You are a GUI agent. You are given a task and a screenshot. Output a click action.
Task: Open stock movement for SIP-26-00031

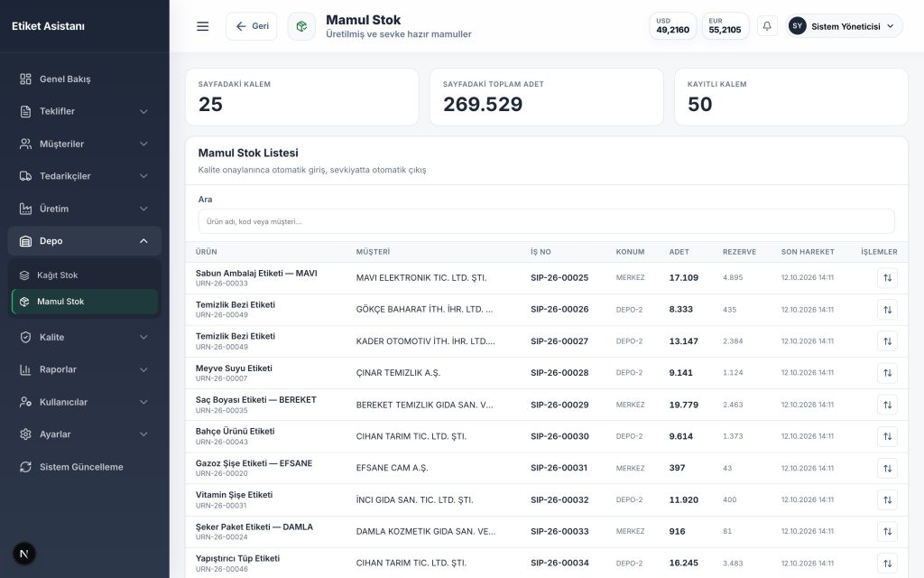(887, 469)
